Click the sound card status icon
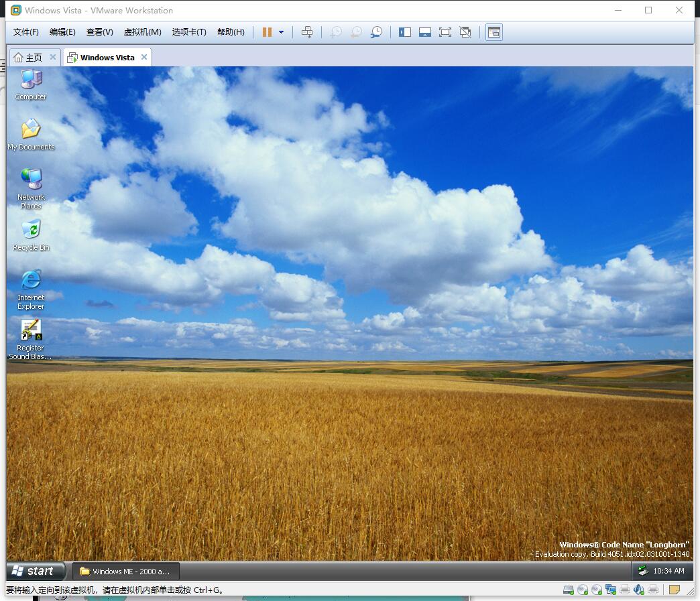This screenshot has height=601, width=700. click(x=639, y=590)
